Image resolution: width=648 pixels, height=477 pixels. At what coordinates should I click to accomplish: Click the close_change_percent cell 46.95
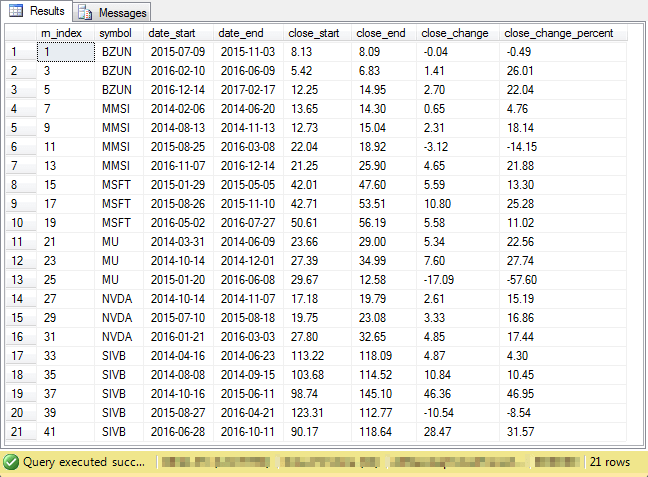tap(563, 394)
